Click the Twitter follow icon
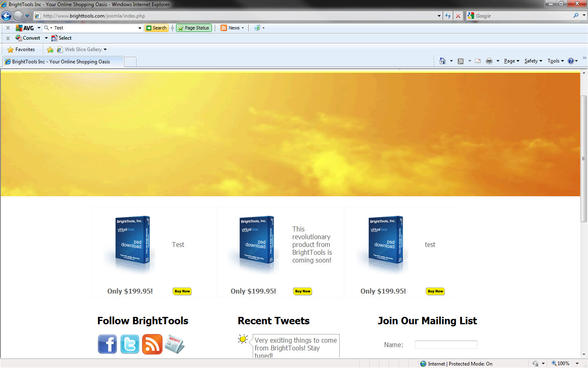This screenshot has height=368, width=588. point(130,344)
